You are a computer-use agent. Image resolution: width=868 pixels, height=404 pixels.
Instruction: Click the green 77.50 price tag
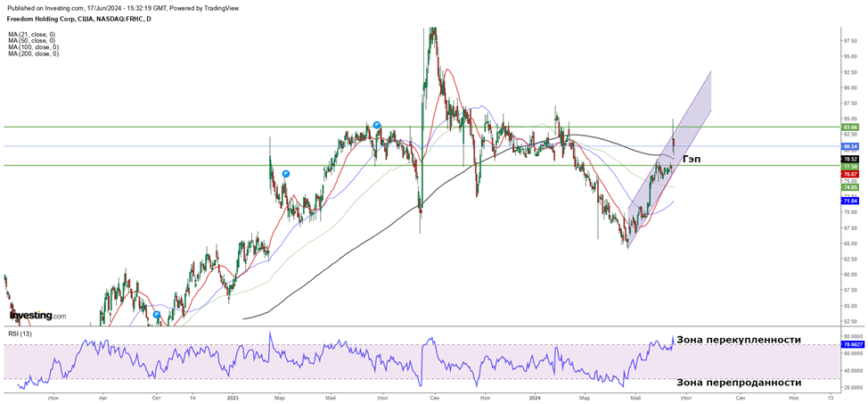[x=850, y=166]
